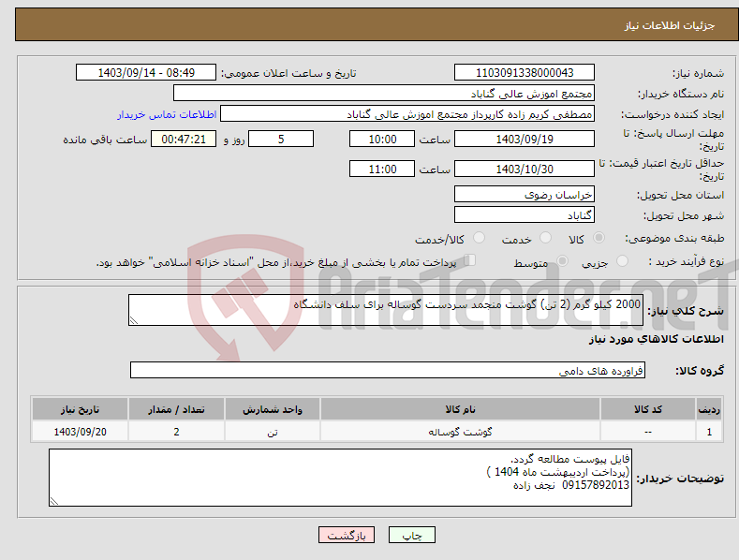Click the چاپ print button

coord(412,535)
